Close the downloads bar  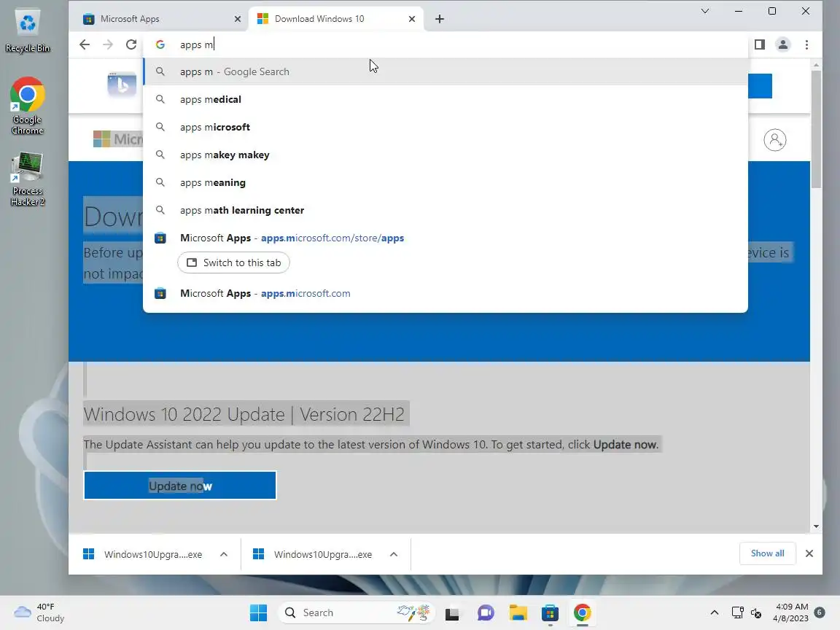coord(809,553)
